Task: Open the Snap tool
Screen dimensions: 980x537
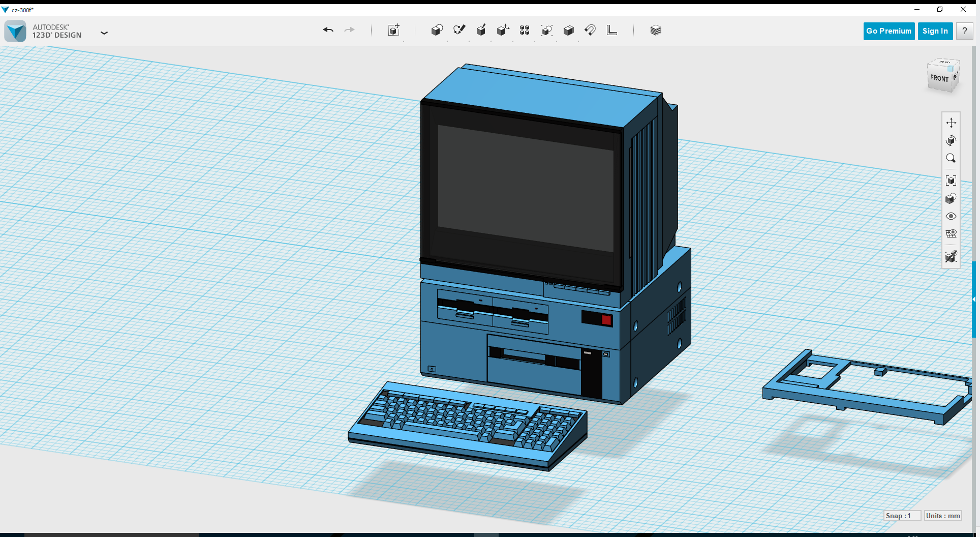Action: click(x=590, y=30)
